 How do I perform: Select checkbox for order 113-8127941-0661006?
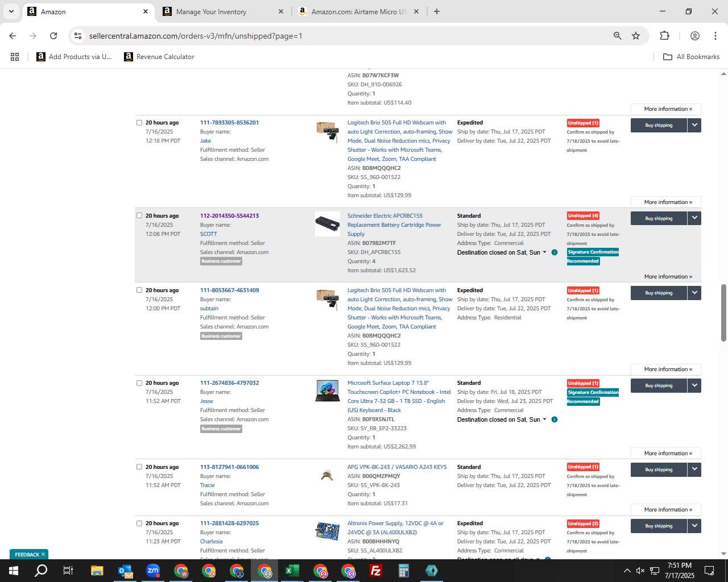pos(139,467)
